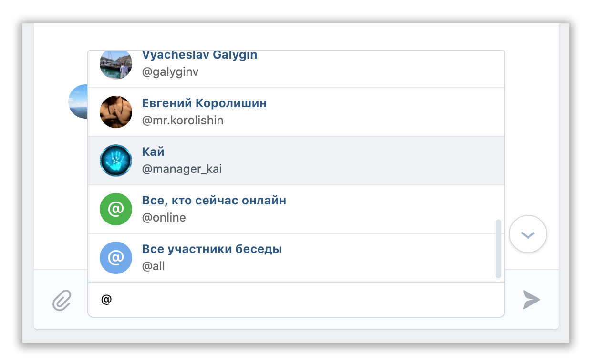Select the highlighted Кай suggestion name
This screenshot has width=591, height=364.
click(x=153, y=152)
